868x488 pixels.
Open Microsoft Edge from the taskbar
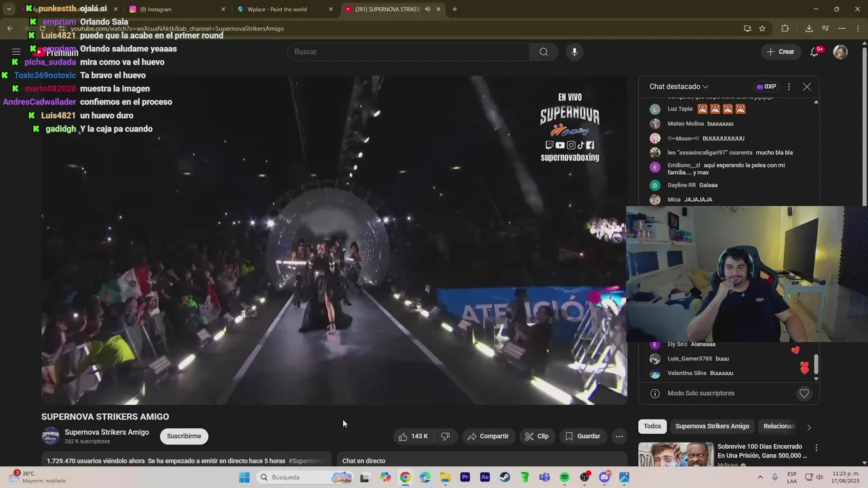[x=425, y=477]
